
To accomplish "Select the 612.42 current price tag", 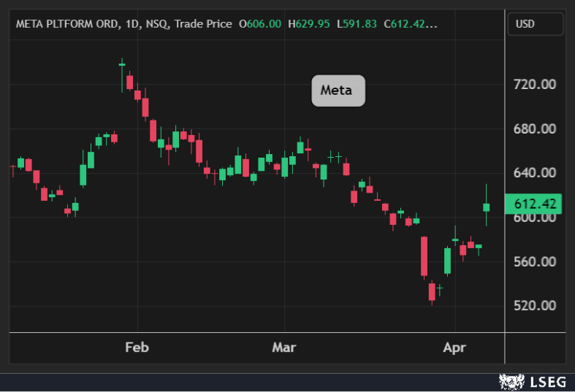I will (533, 204).
